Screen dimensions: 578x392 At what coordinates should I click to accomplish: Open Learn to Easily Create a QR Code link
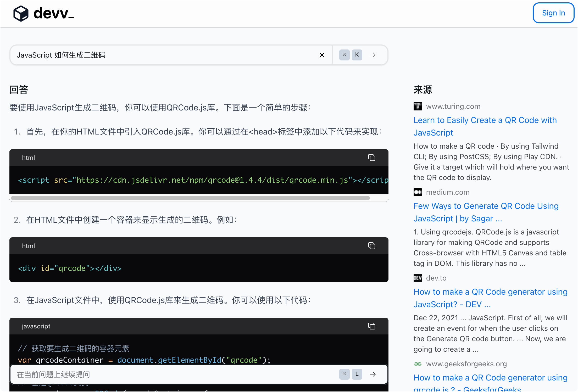click(485, 126)
